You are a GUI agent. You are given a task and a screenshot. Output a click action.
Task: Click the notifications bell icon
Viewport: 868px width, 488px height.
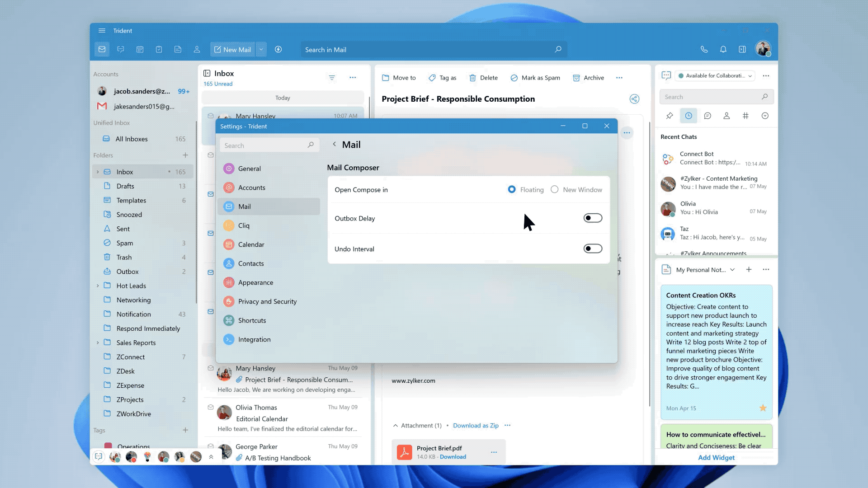pos(723,50)
